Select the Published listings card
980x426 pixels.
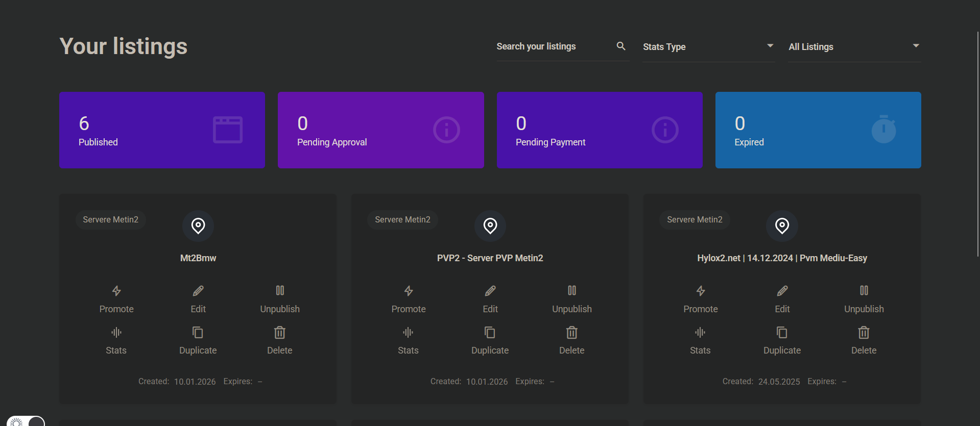coord(162,130)
